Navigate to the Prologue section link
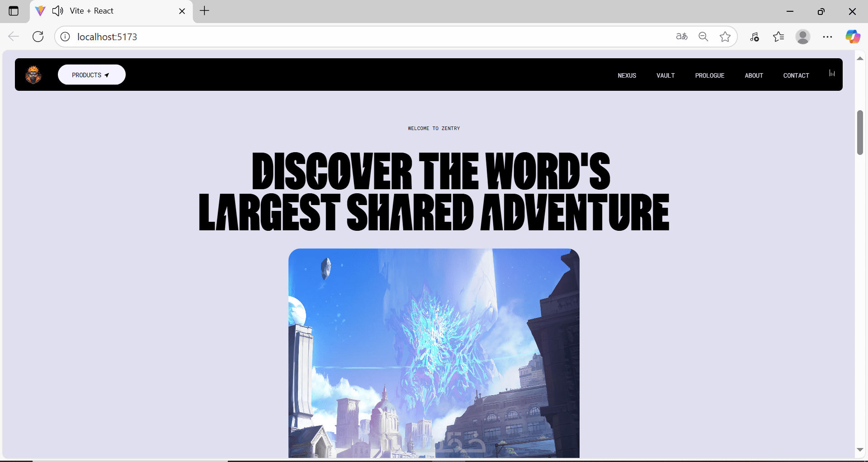Viewport: 868px width, 462px height. [710, 75]
